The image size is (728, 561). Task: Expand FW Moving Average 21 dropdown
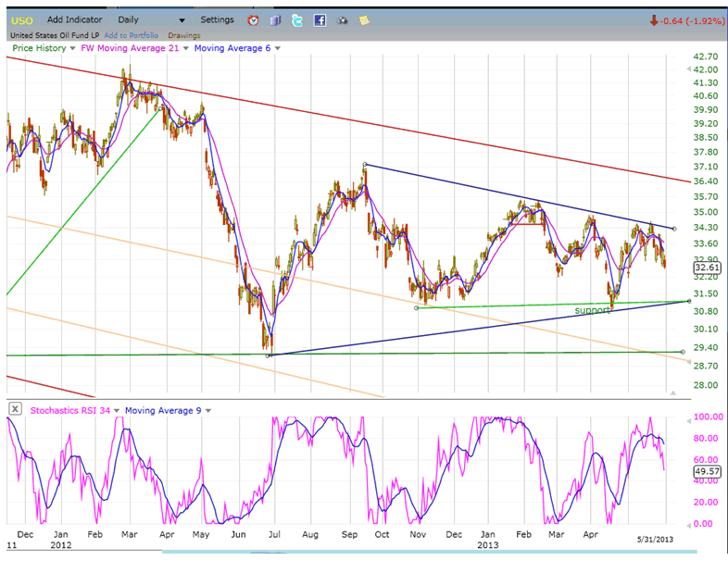[185, 48]
